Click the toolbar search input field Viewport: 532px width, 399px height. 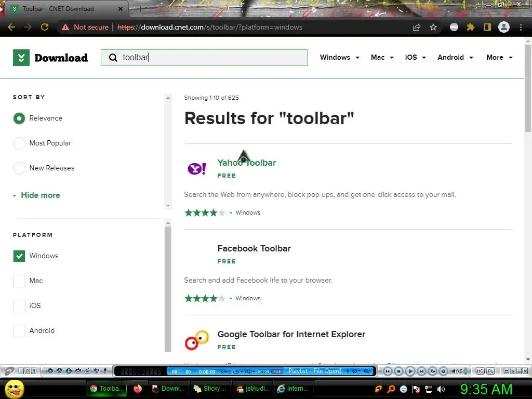click(204, 58)
